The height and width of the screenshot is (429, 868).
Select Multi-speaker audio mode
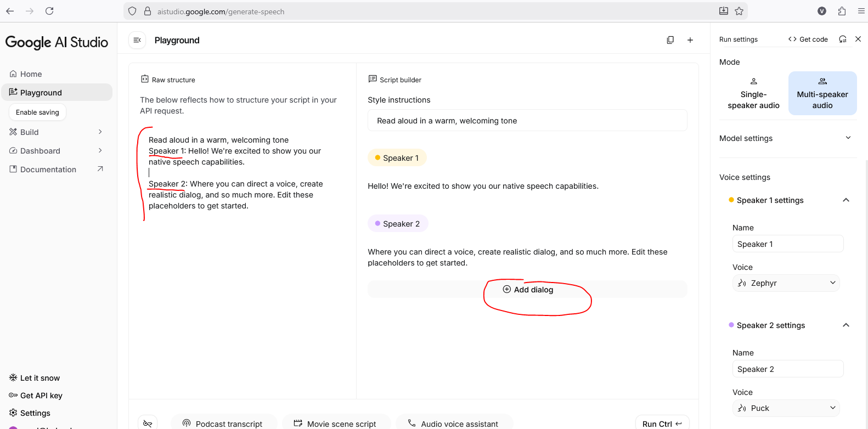pyautogui.click(x=822, y=93)
